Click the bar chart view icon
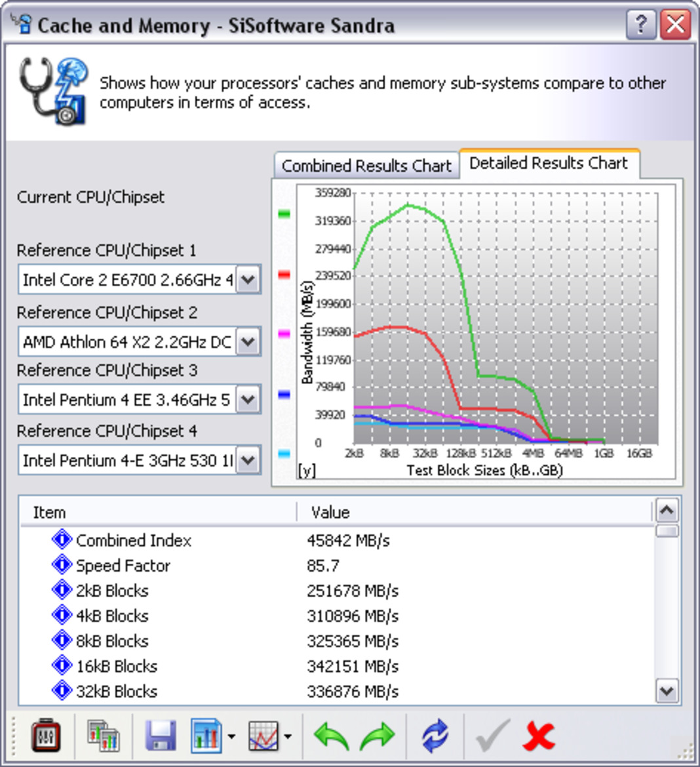 206,735
